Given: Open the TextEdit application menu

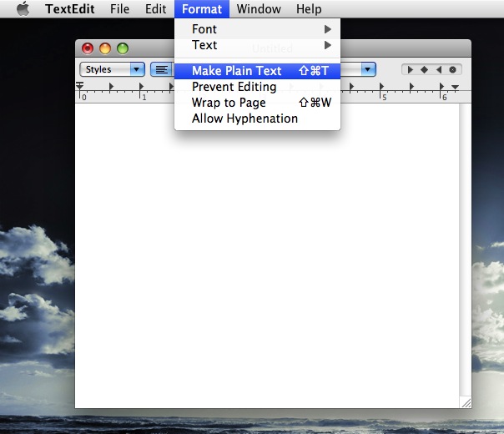Looking at the screenshot, I should click(x=70, y=9).
